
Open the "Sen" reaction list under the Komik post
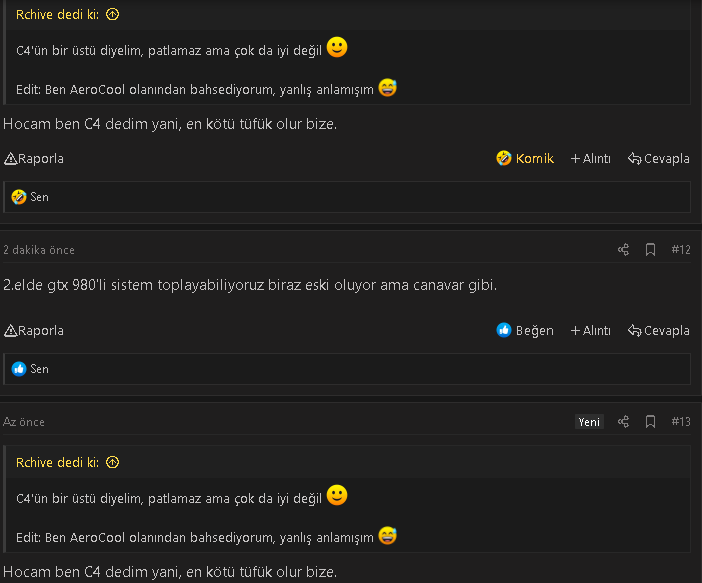39,197
